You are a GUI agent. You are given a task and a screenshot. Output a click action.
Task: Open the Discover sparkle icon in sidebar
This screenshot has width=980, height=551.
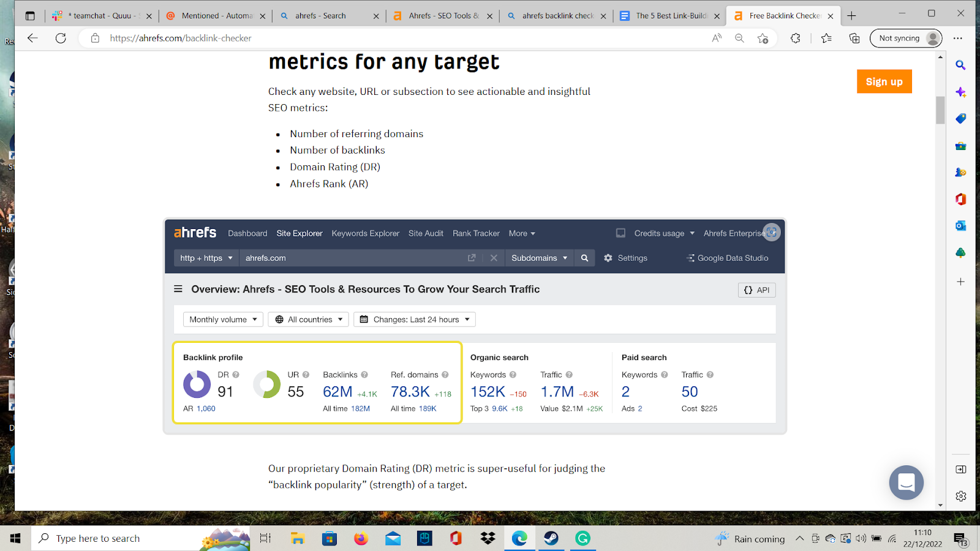tap(960, 92)
